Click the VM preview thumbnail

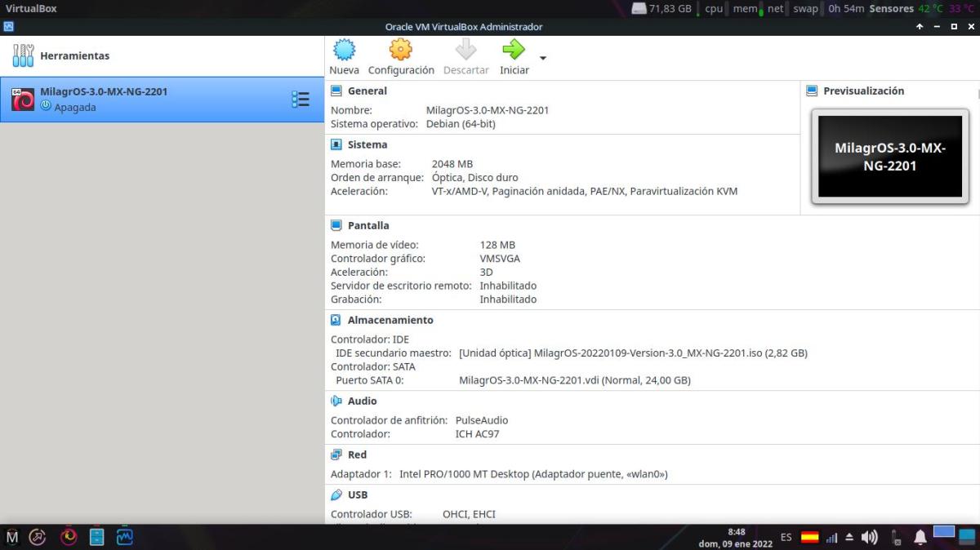(x=889, y=157)
